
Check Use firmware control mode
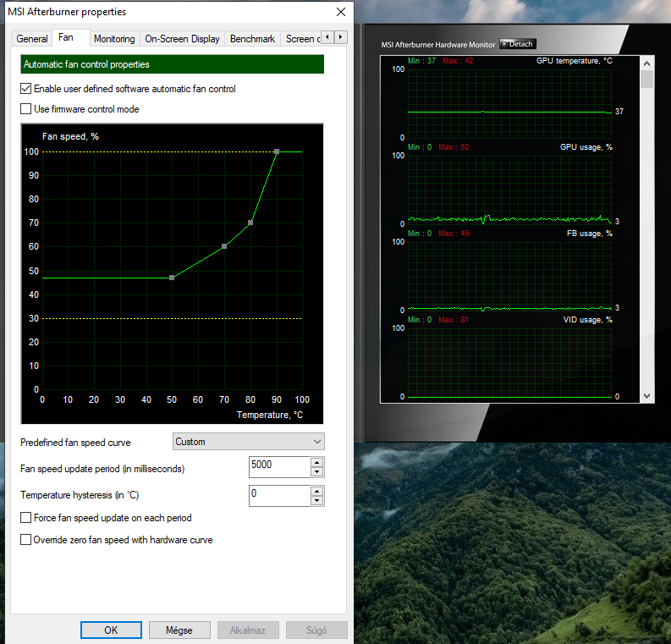pyautogui.click(x=80, y=109)
